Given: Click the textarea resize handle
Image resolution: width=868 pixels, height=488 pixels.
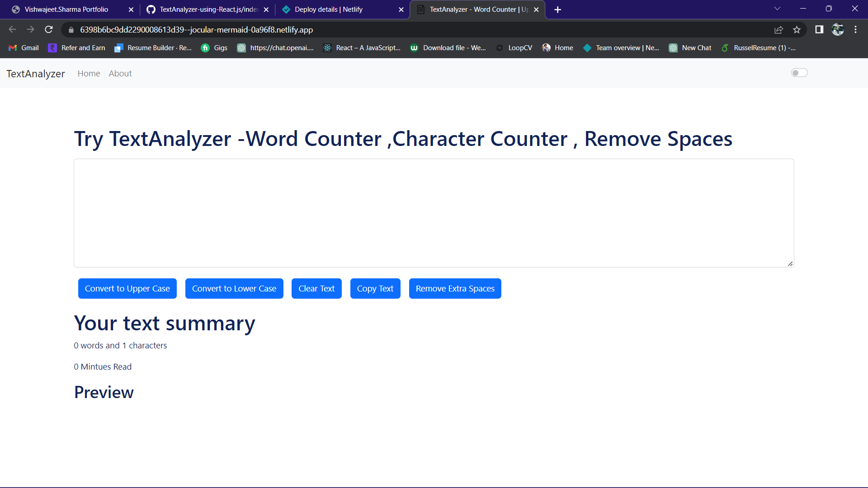Looking at the screenshot, I should pos(790,264).
